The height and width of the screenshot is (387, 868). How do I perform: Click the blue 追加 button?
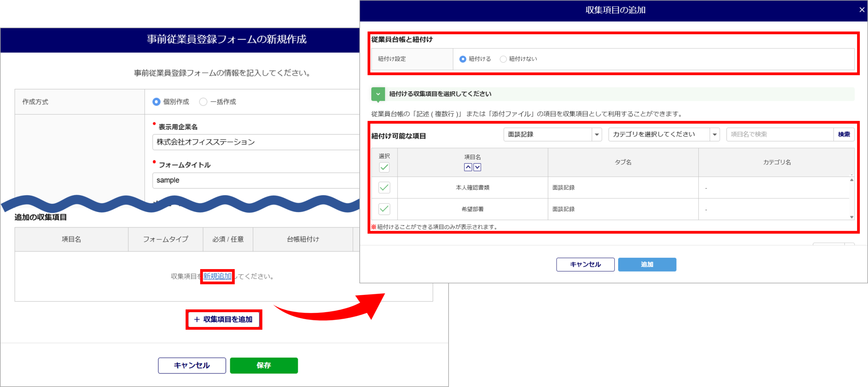pos(647,264)
